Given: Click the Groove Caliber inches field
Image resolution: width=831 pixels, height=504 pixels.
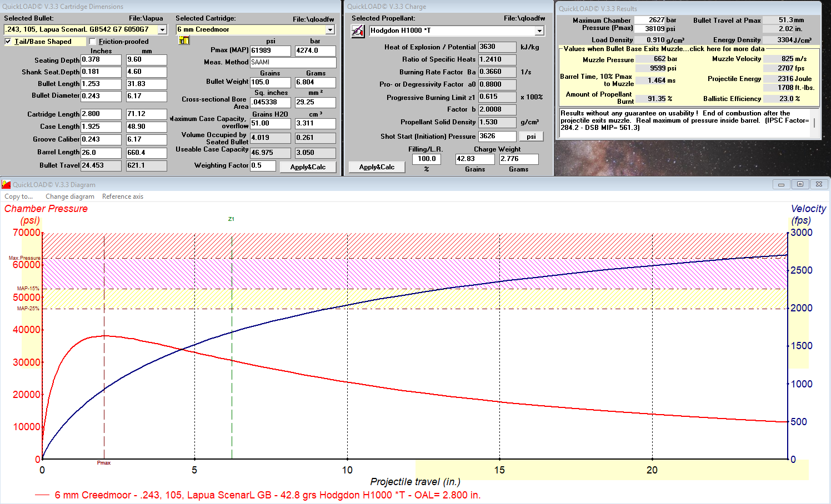Looking at the screenshot, I should [101, 139].
